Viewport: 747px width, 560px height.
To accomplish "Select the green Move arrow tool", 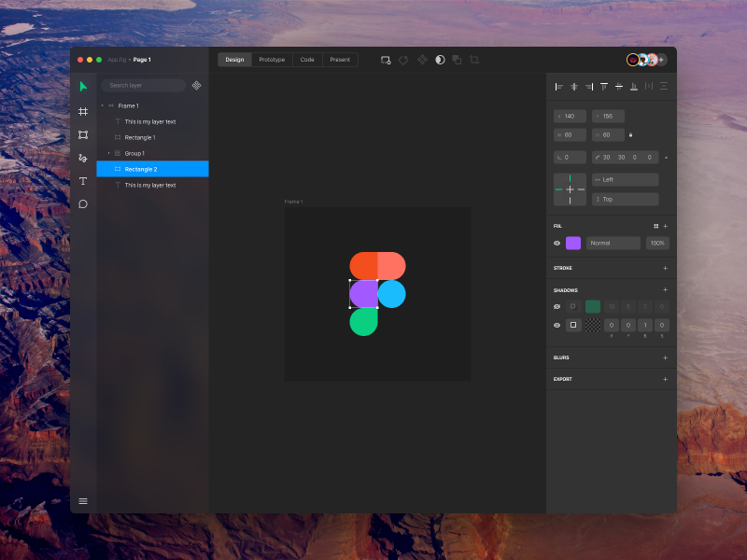I will tap(83, 86).
